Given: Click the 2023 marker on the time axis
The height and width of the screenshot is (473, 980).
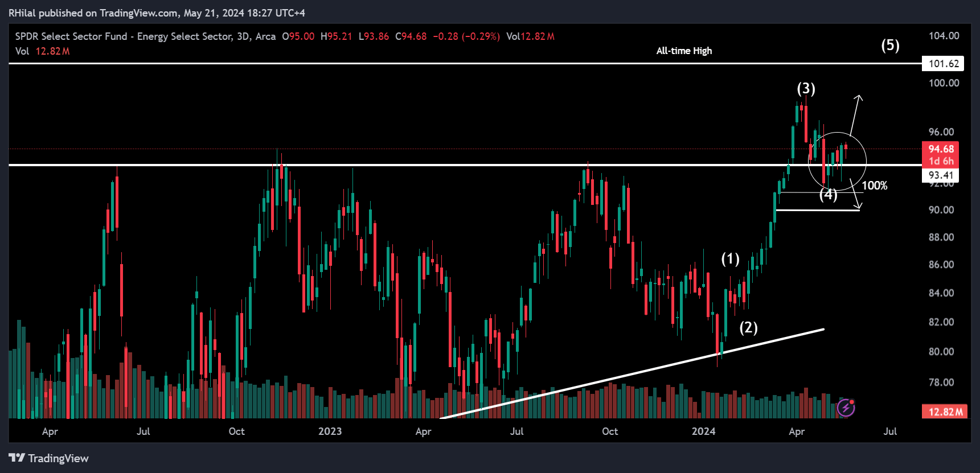Looking at the screenshot, I should (330, 431).
